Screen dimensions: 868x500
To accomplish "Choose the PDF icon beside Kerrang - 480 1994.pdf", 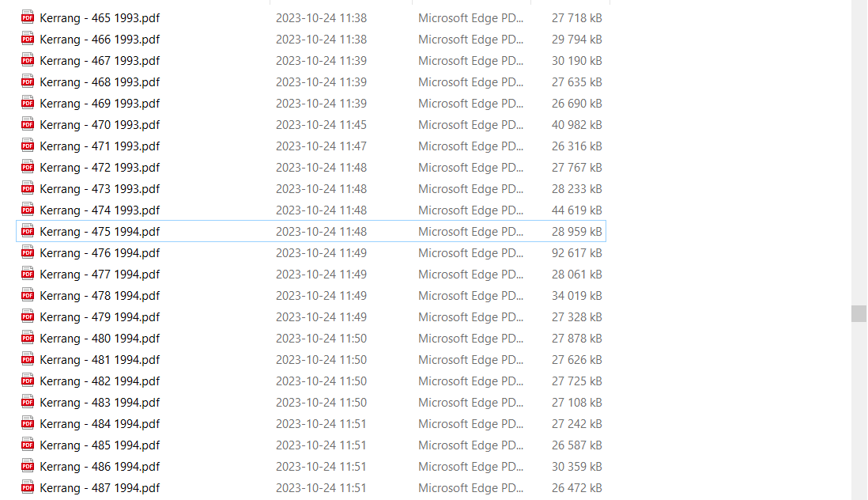I will coord(27,338).
